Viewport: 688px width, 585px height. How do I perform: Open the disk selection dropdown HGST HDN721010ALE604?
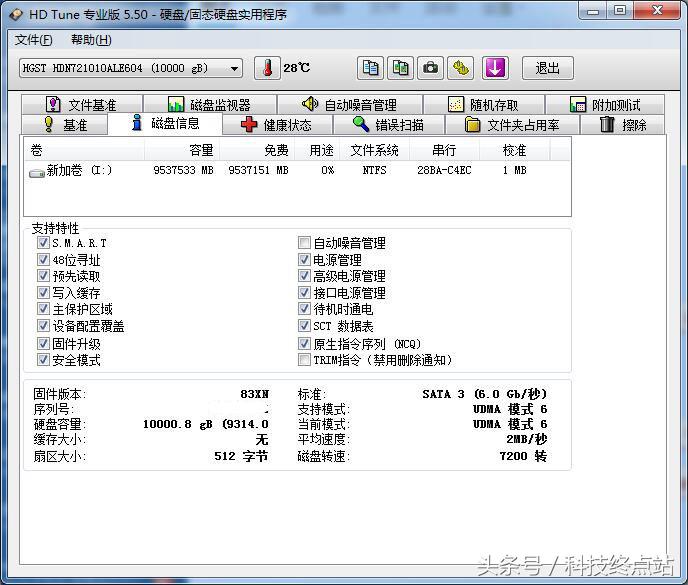coord(131,68)
